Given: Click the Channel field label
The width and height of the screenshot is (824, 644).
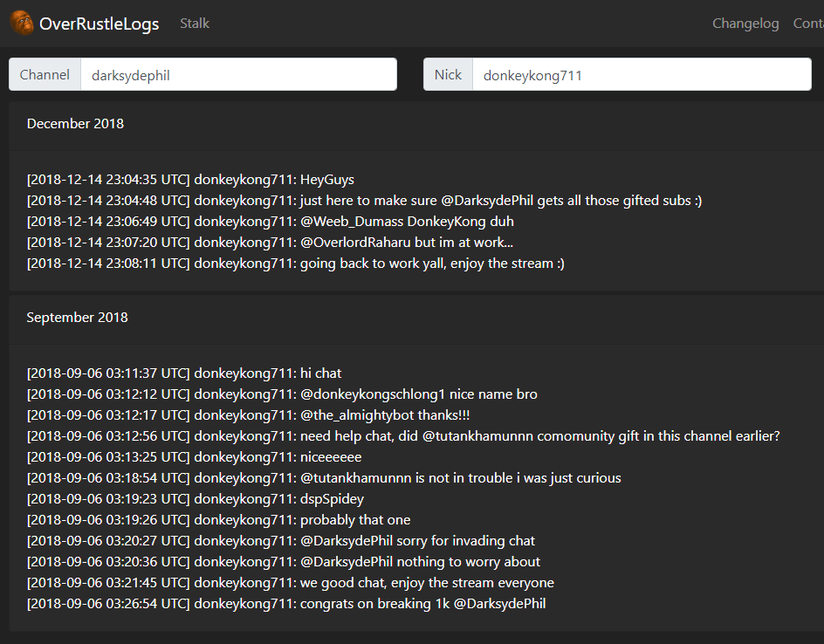Looking at the screenshot, I should pyautogui.click(x=45, y=74).
